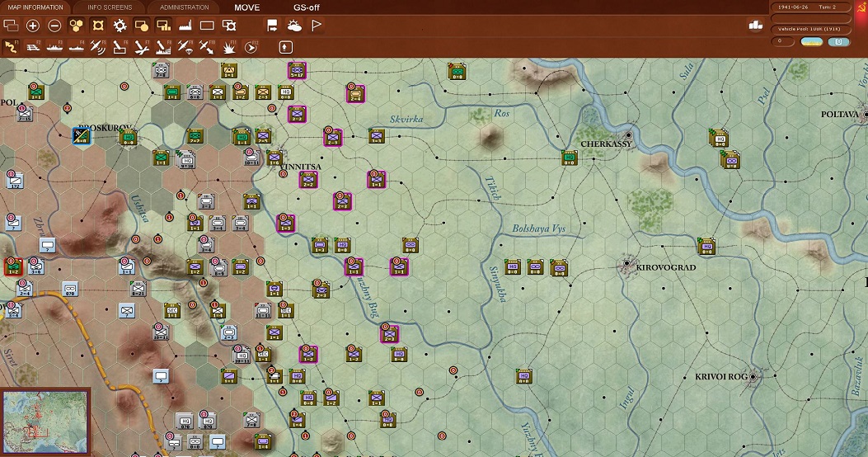Toggle the framed corner brackets map icon
The image size is (868, 457).
point(98,26)
